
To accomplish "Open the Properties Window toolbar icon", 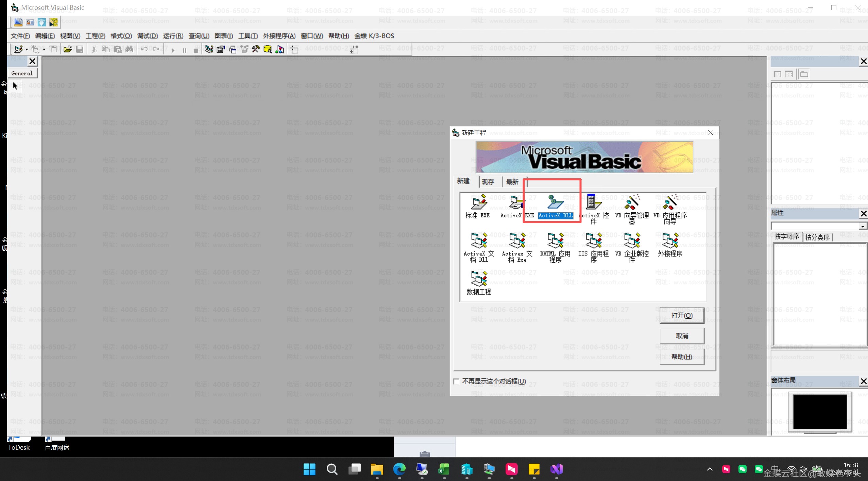I will pyautogui.click(x=221, y=50).
